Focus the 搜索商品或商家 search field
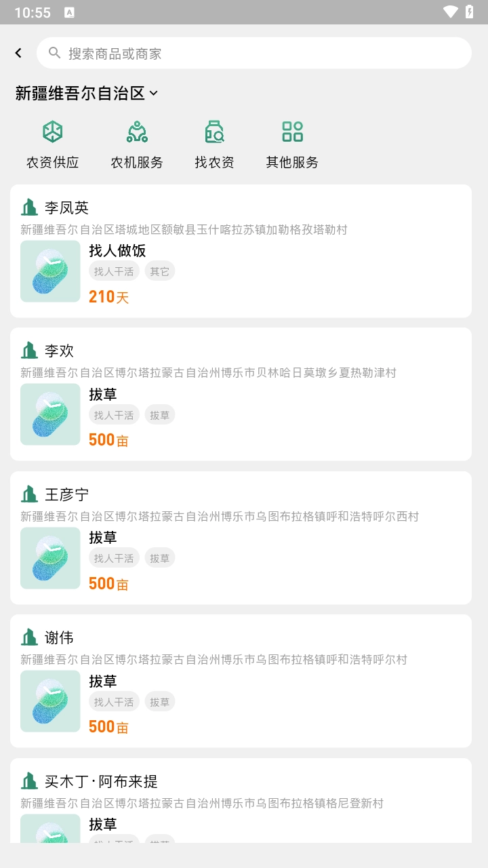 click(264, 53)
